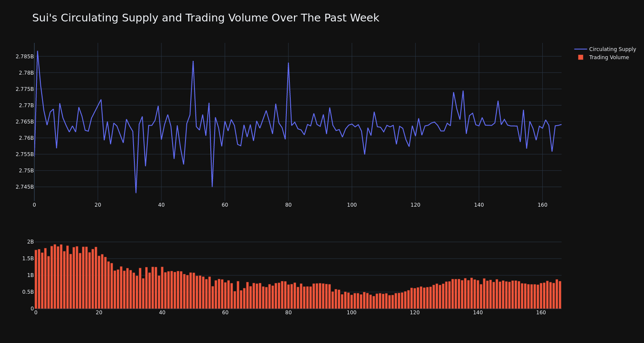Click x-axis tick 20 under supply chart
The image size is (644, 343).
98,205
